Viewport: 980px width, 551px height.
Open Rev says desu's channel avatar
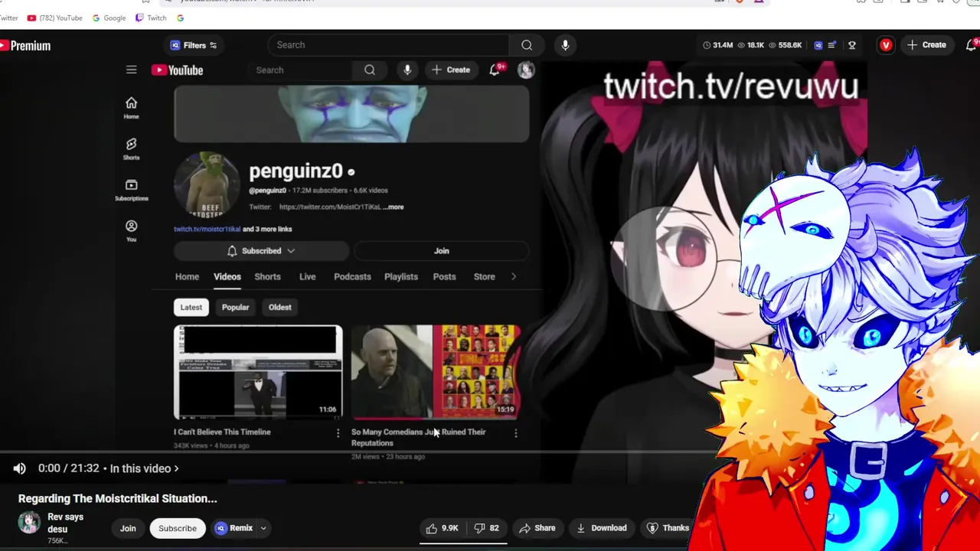pos(29,522)
